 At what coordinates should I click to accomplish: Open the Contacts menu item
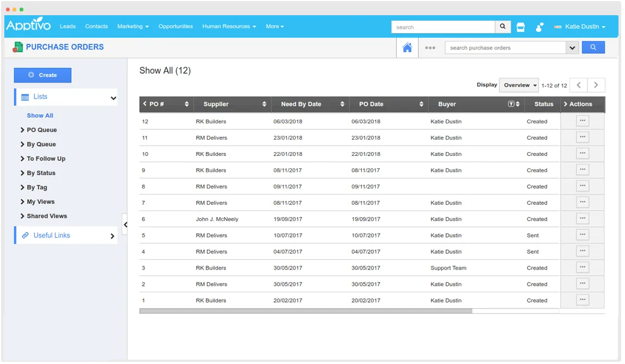tap(97, 26)
